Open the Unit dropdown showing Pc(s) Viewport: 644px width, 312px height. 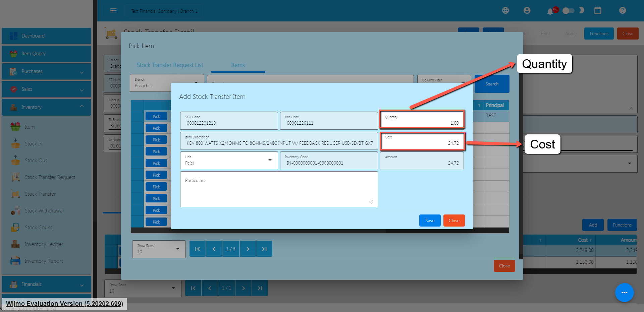click(x=229, y=161)
